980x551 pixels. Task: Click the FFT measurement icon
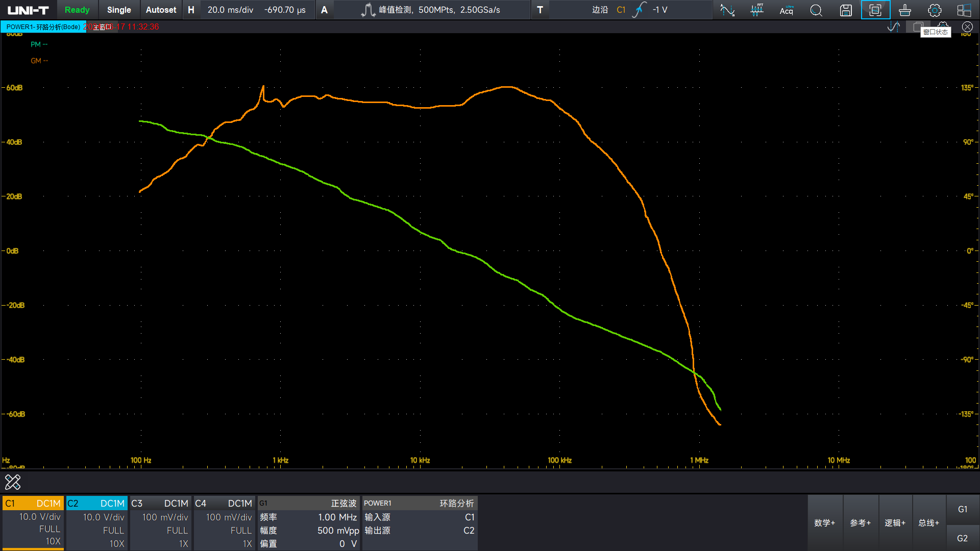[x=756, y=10]
